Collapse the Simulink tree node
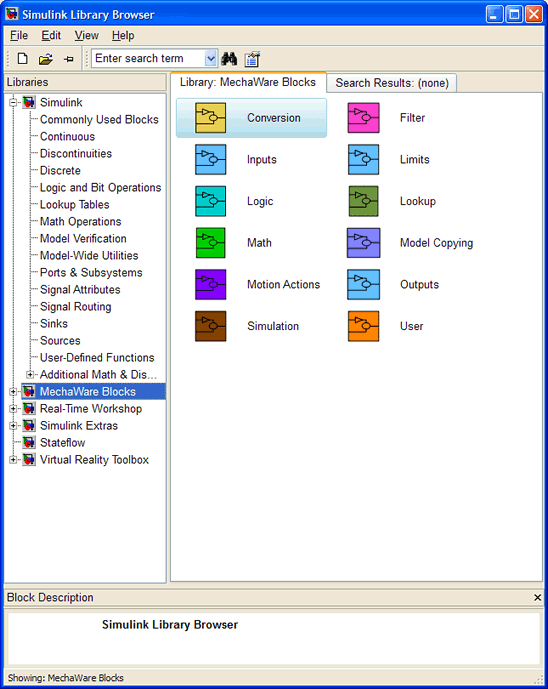 (13, 103)
